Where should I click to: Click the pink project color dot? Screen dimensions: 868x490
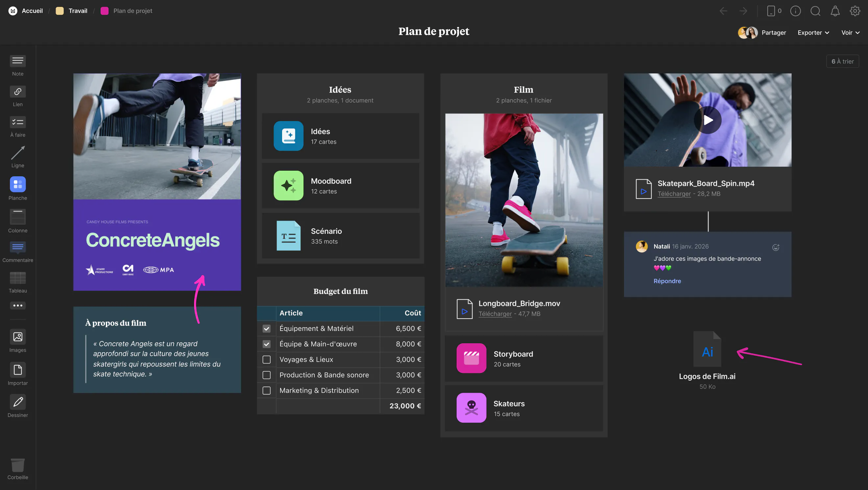coord(105,11)
